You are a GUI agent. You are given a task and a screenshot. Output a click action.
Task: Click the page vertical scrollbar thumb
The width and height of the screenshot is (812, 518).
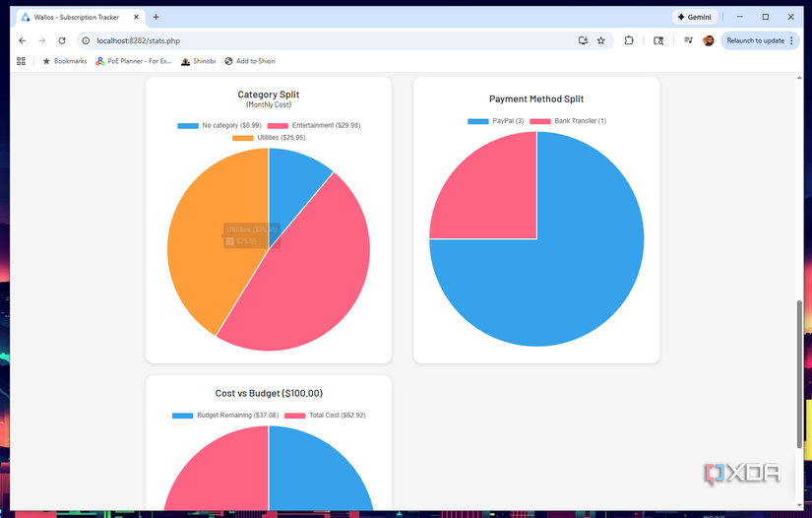point(799,374)
